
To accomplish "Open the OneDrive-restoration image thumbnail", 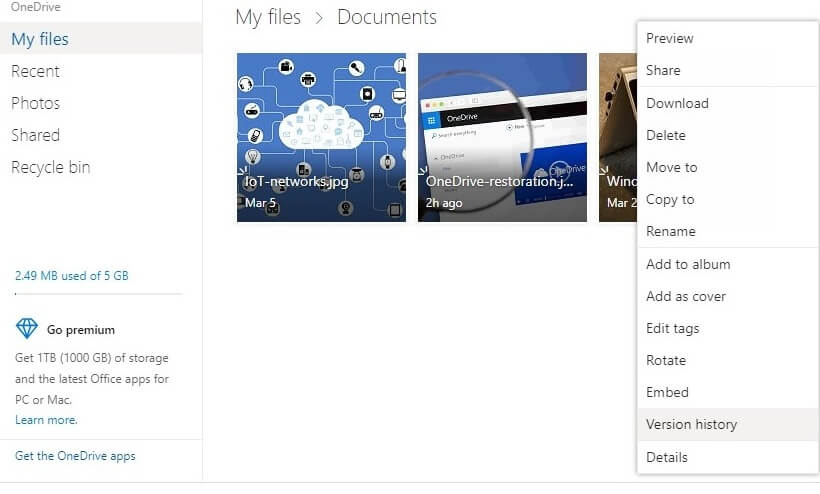I will [x=502, y=137].
